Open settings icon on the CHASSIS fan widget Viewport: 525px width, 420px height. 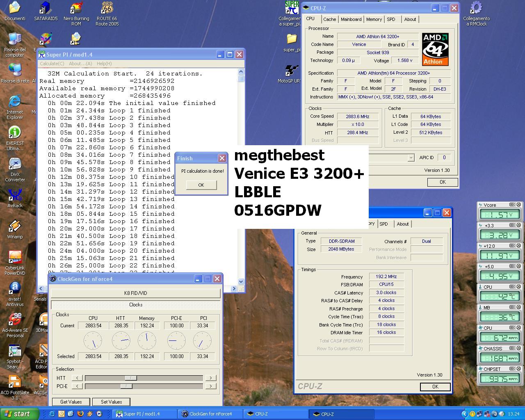click(512, 348)
